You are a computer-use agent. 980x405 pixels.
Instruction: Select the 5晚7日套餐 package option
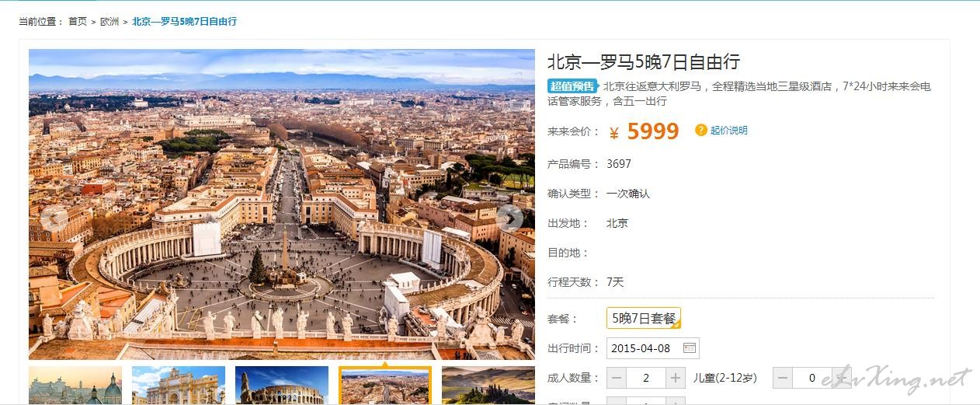coord(644,318)
